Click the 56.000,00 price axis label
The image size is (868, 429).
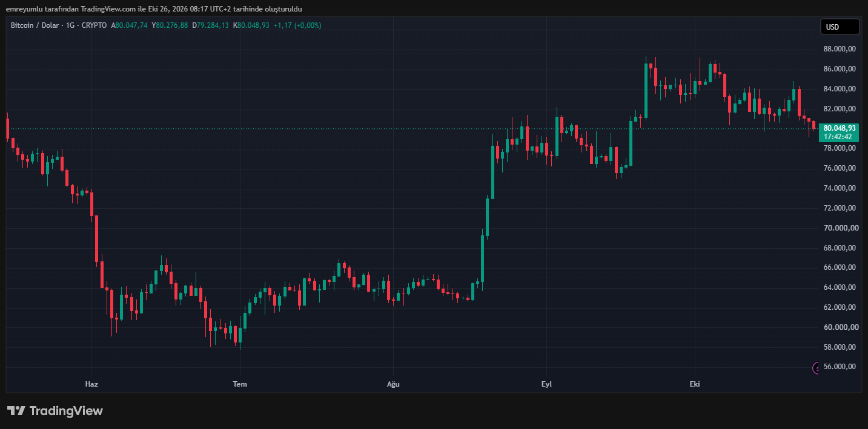coord(839,367)
